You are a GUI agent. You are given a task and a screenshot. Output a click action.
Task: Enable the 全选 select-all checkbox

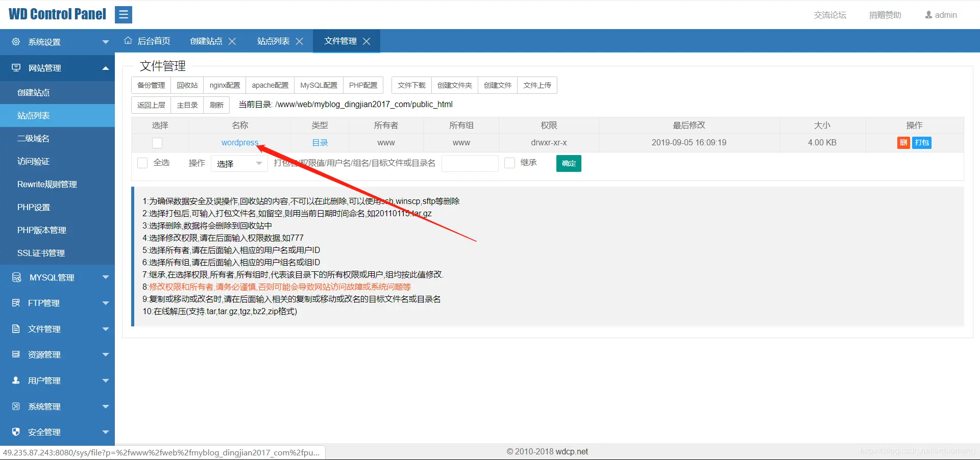tap(142, 163)
